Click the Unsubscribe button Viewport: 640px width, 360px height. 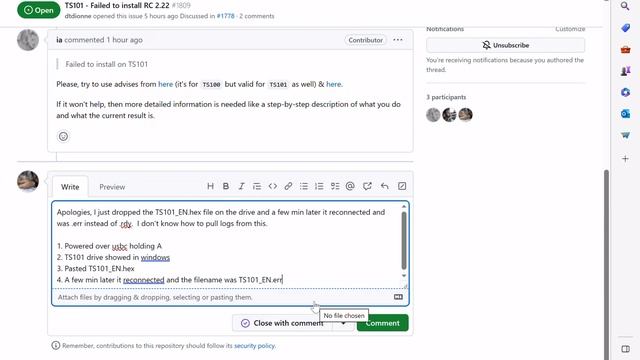point(505,45)
